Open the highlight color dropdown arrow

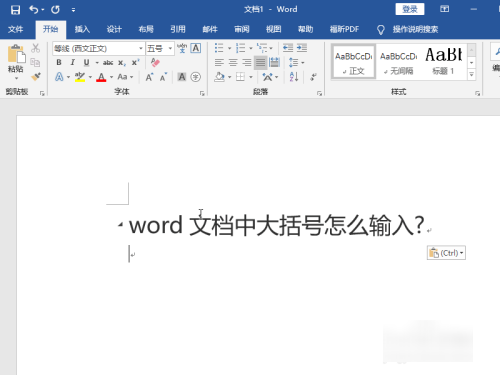(x=90, y=77)
